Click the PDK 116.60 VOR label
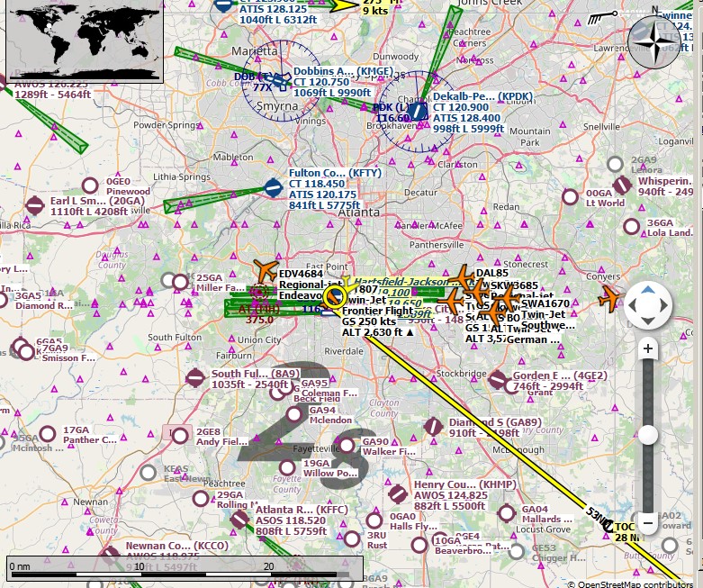 (392, 113)
